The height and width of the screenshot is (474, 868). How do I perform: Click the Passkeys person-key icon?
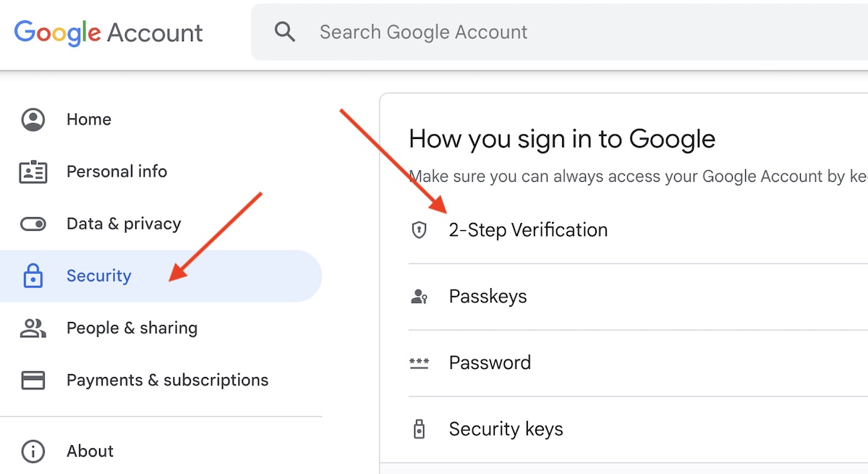click(419, 297)
